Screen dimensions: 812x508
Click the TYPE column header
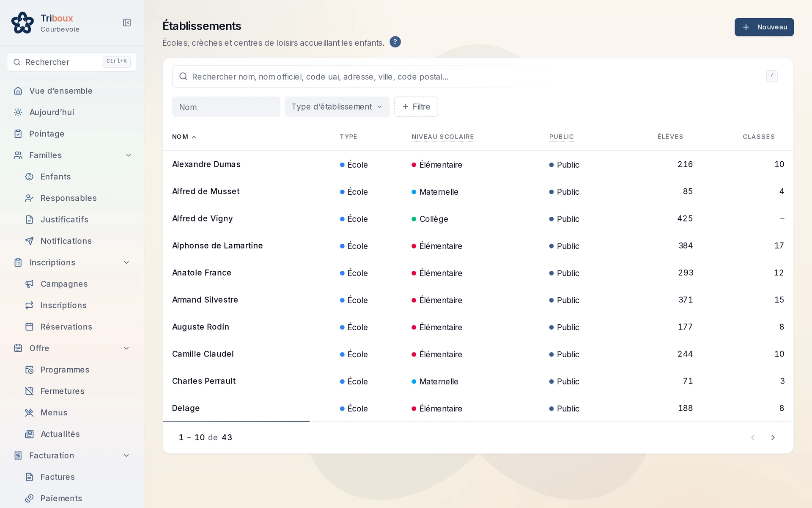pos(348,137)
